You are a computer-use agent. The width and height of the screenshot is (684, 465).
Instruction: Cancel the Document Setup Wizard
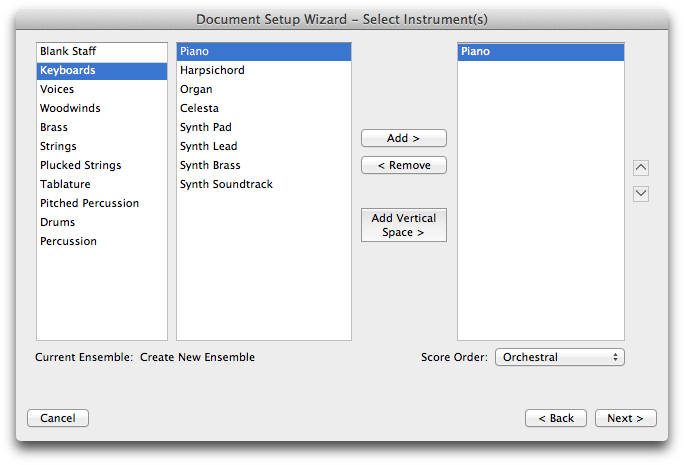[x=58, y=418]
